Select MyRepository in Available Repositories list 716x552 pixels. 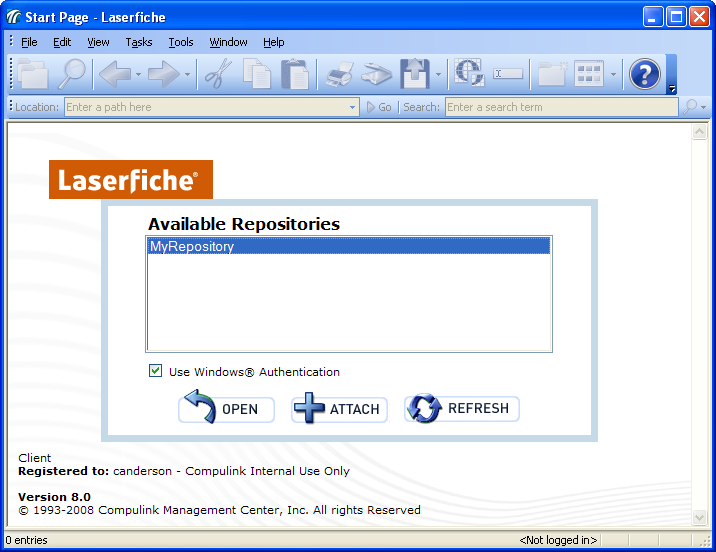[349, 246]
